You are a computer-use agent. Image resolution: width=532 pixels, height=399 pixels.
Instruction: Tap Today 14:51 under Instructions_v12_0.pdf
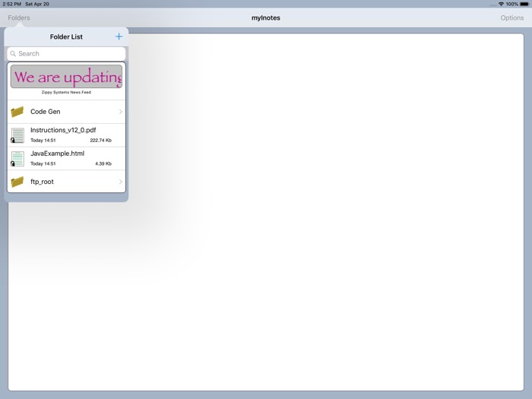[x=43, y=140]
